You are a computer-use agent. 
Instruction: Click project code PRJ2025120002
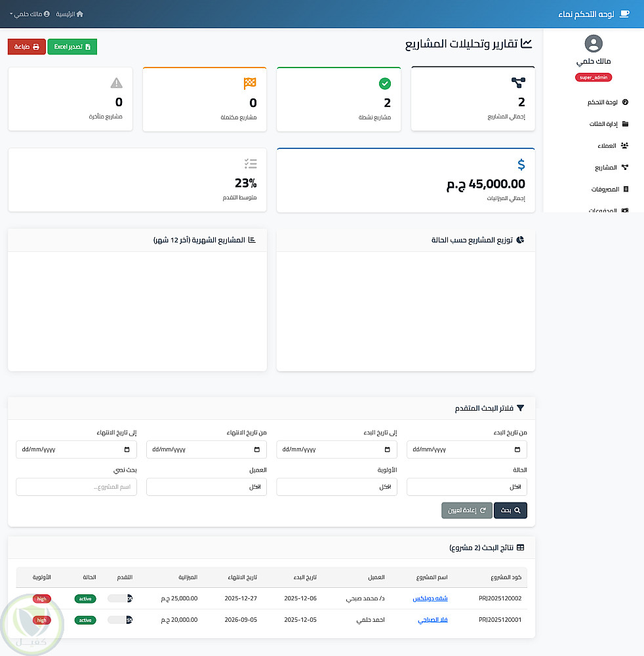tap(500, 599)
